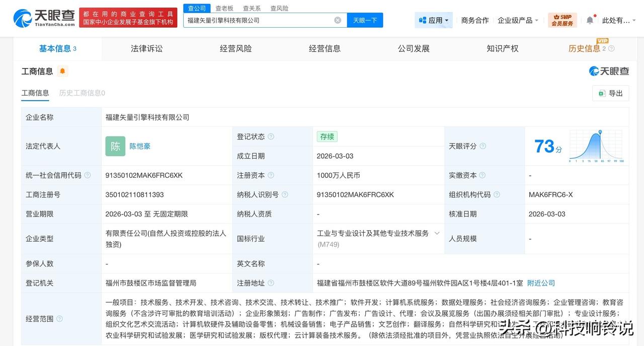
Task: Click the notification bell in top navigation
Action: [x=590, y=18]
